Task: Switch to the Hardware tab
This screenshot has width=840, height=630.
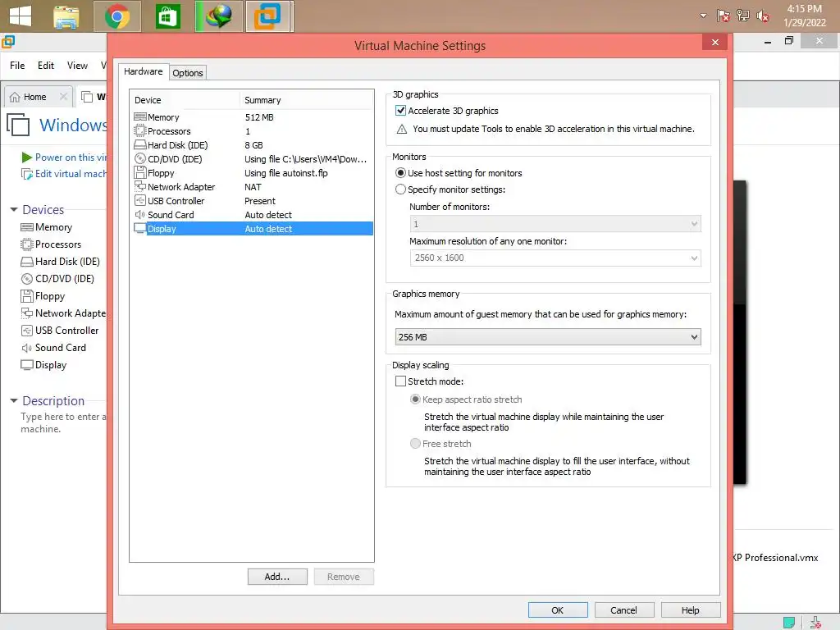Action: click(143, 71)
